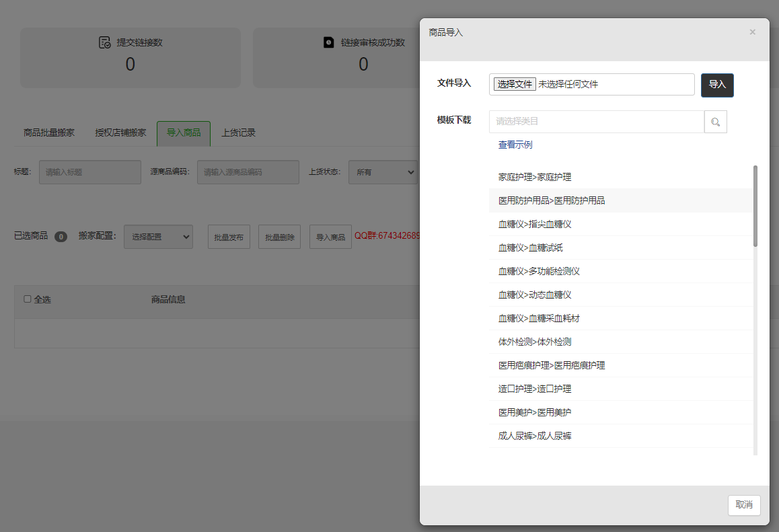Expand the 搬家配置 选择配置 dropdown

[x=158, y=237]
